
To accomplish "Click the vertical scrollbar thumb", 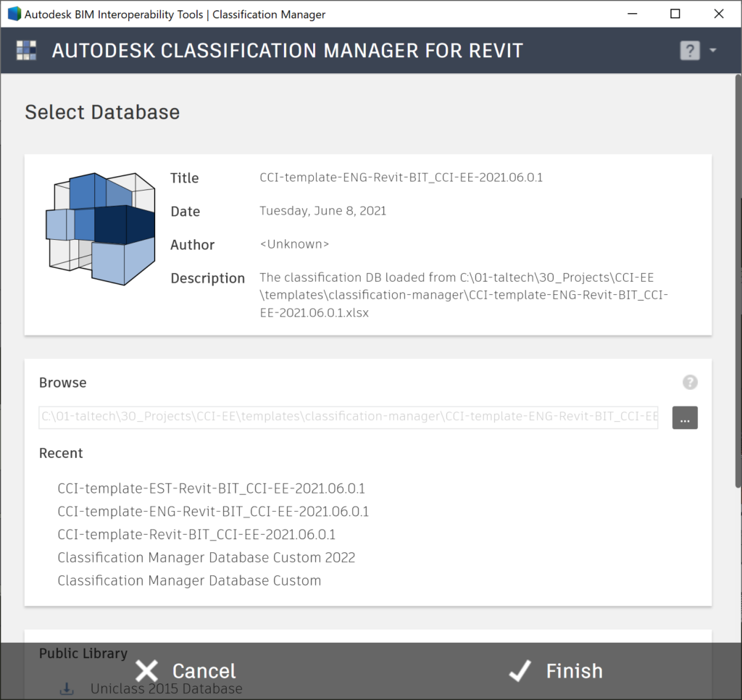I will [738, 280].
